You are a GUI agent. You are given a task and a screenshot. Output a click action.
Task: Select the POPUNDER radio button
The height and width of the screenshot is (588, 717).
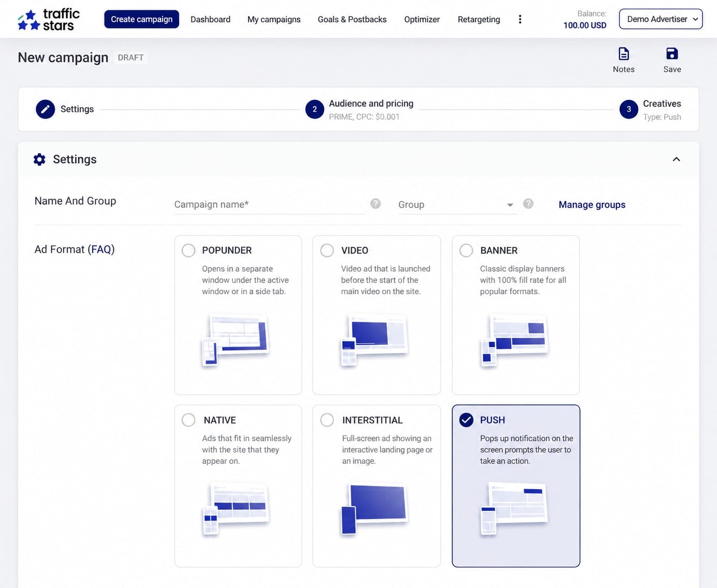pyautogui.click(x=188, y=251)
